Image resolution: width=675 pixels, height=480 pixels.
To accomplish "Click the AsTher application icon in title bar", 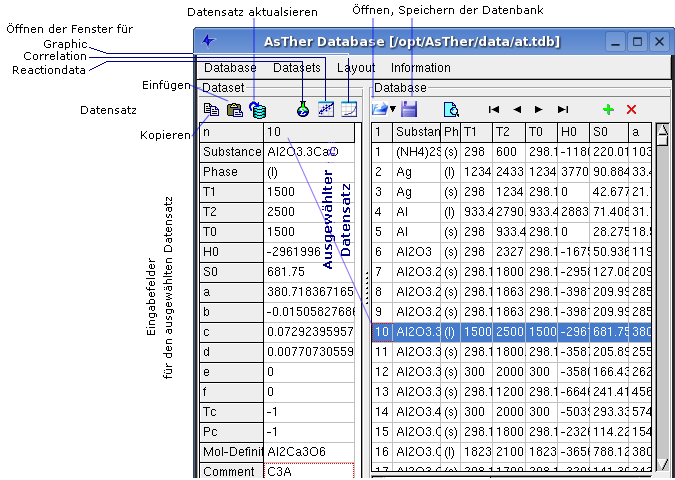I will tap(208, 41).
